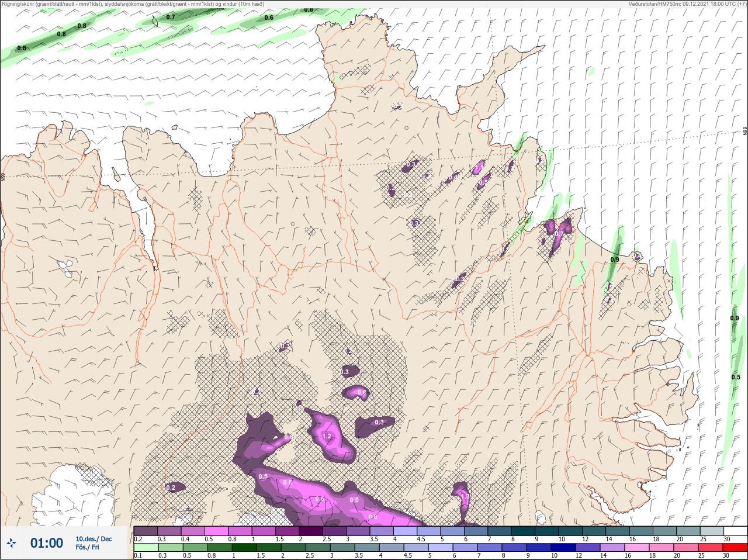The image size is (748, 560).
Task: Click the Veðurstofan/HM750m model run label
Action: (687, 4)
